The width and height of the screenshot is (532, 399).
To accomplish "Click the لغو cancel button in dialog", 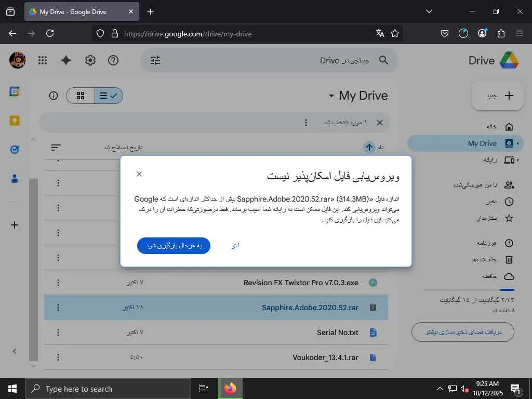I will 235,246.
